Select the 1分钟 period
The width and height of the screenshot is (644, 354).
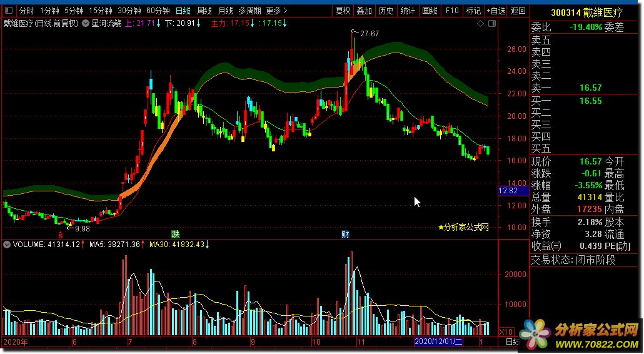(49, 11)
